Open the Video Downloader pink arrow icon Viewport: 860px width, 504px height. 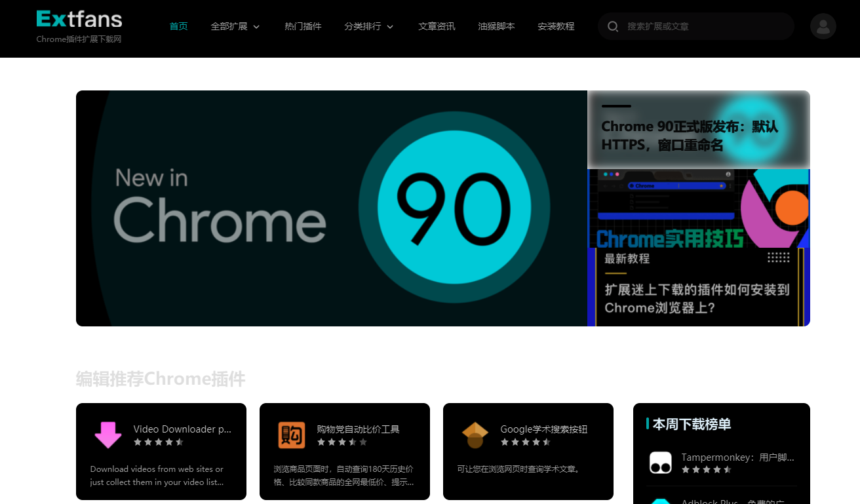(x=108, y=435)
